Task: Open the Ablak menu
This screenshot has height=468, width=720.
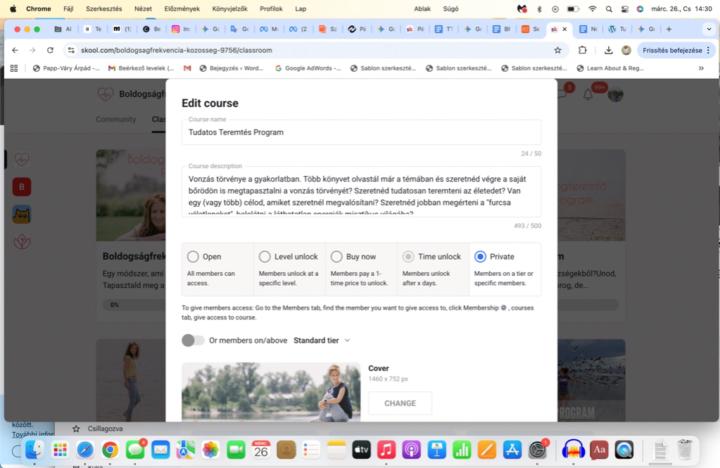Action: (x=422, y=9)
